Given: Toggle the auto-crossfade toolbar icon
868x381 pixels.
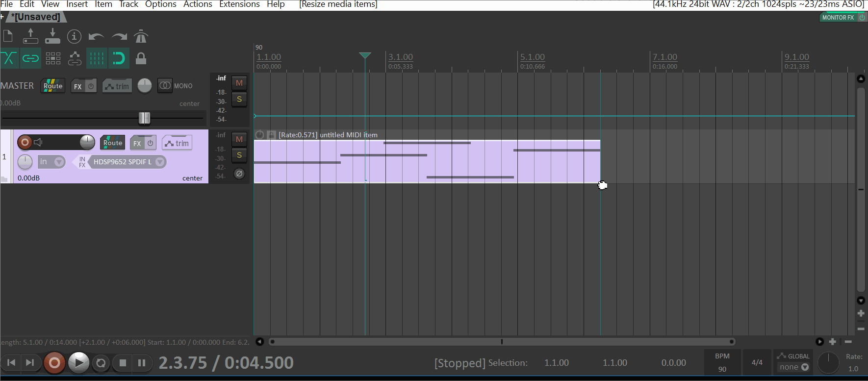Looking at the screenshot, I should [x=9, y=58].
